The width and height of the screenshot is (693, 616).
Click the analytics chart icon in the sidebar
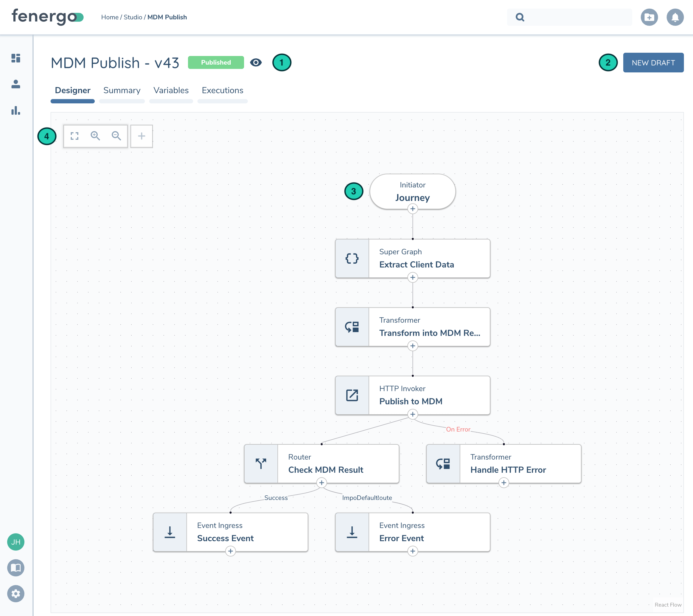point(15,111)
